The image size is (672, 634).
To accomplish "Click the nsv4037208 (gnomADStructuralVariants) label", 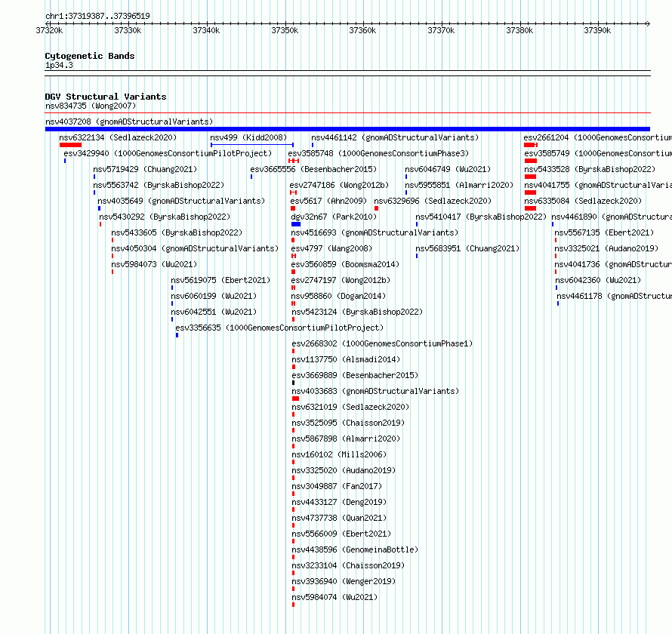I will 129,122.
